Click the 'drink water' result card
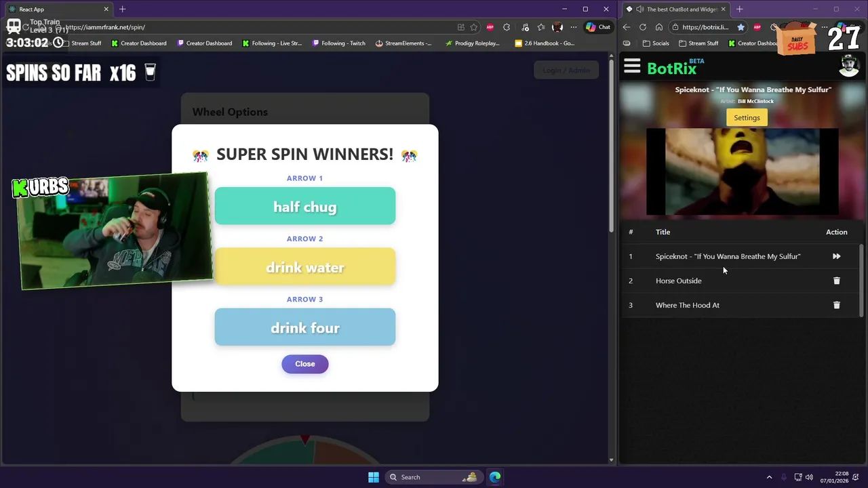 click(x=304, y=266)
